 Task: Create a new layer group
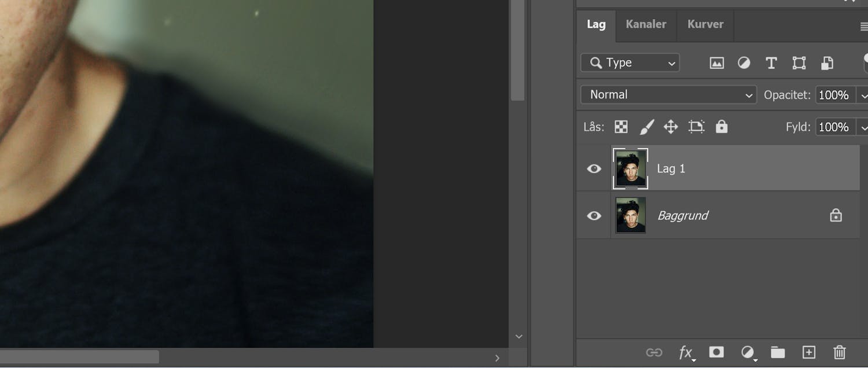[778, 352]
